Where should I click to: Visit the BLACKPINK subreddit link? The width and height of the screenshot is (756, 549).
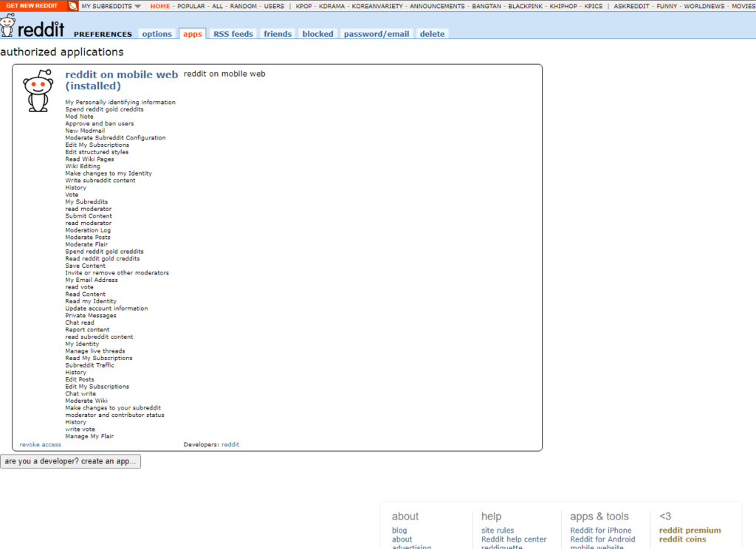click(x=526, y=6)
